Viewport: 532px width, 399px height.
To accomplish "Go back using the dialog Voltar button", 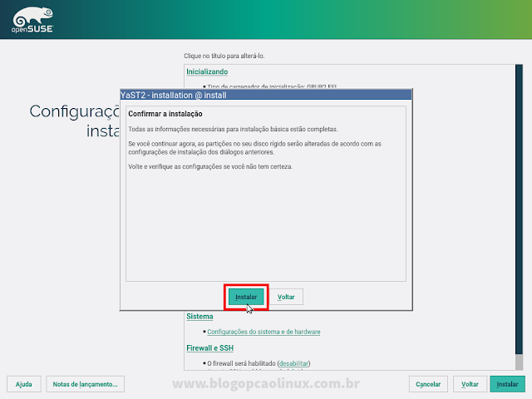I will tap(286, 297).
